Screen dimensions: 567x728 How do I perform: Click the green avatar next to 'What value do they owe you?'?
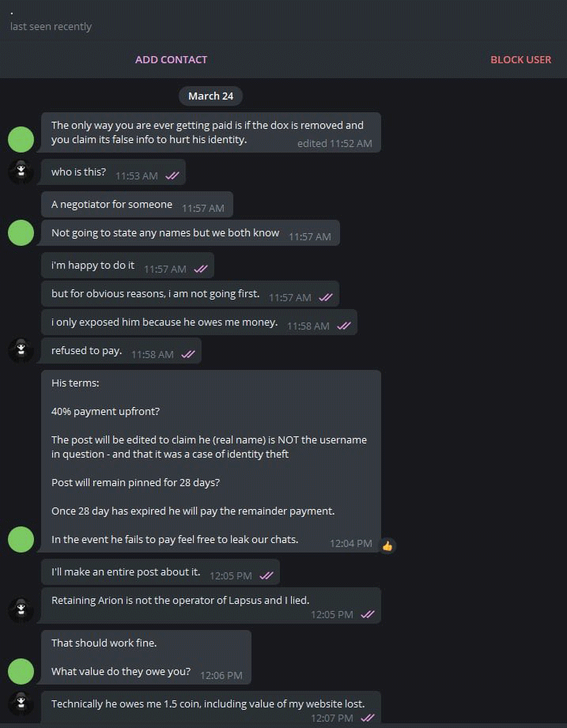tap(21, 671)
